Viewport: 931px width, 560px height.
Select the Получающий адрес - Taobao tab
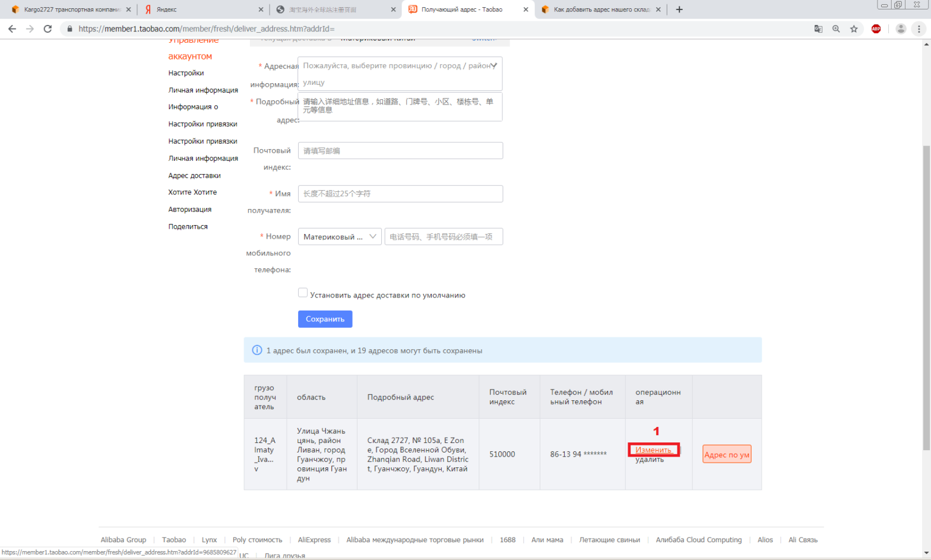pyautogui.click(x=468, y=10)
